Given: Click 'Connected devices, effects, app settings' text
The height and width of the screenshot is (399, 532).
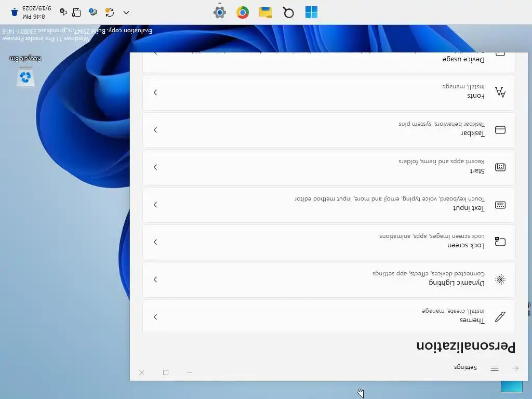Looking at the screenshot, I should coord(429,273).
